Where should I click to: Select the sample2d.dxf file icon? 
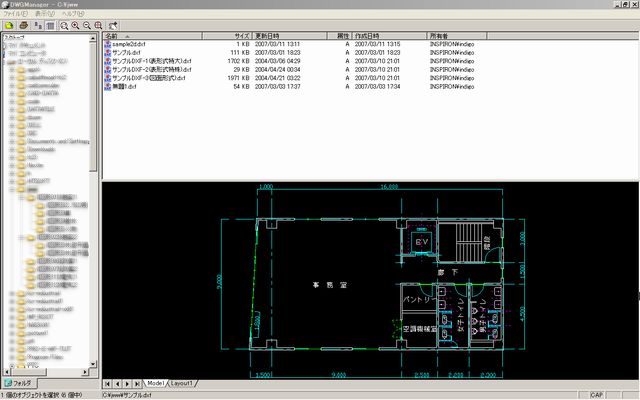coord(108,45)
